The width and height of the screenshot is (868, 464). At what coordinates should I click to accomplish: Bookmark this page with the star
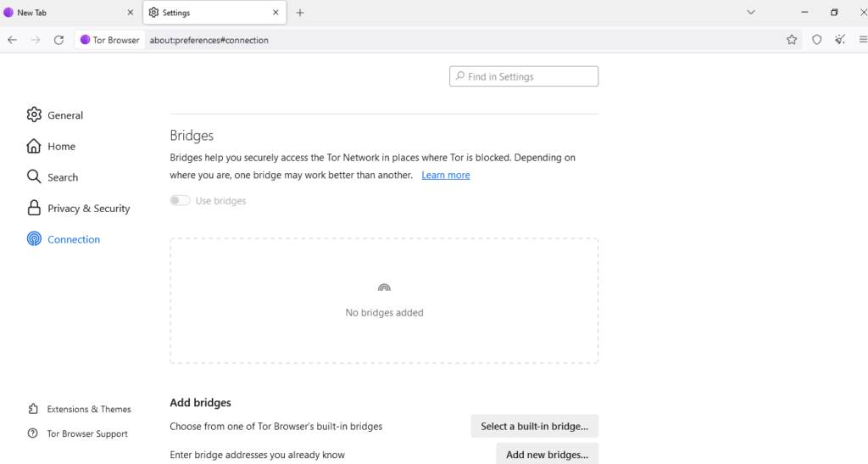[x=792, y=39]
